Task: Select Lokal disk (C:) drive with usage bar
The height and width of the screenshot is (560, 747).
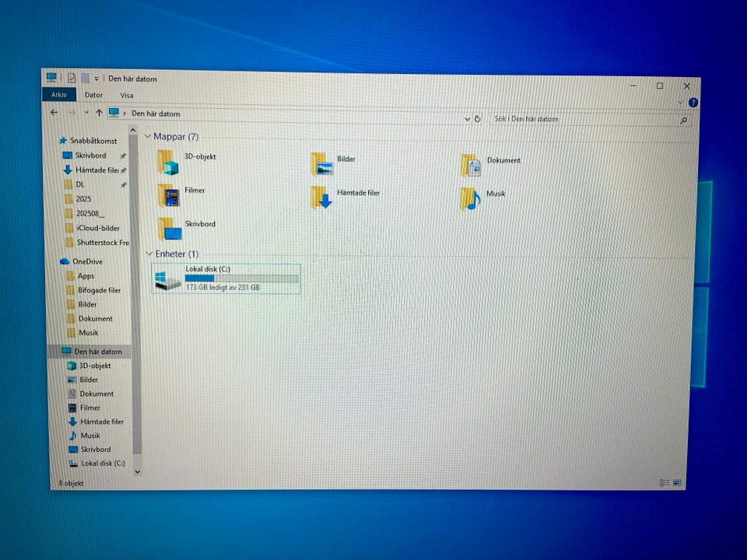Action: tap(226, 278)
